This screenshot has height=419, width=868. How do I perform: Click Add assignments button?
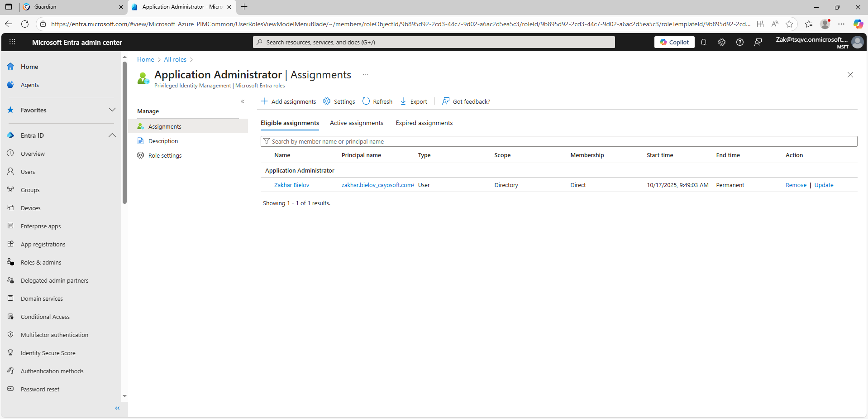point(288,101)
